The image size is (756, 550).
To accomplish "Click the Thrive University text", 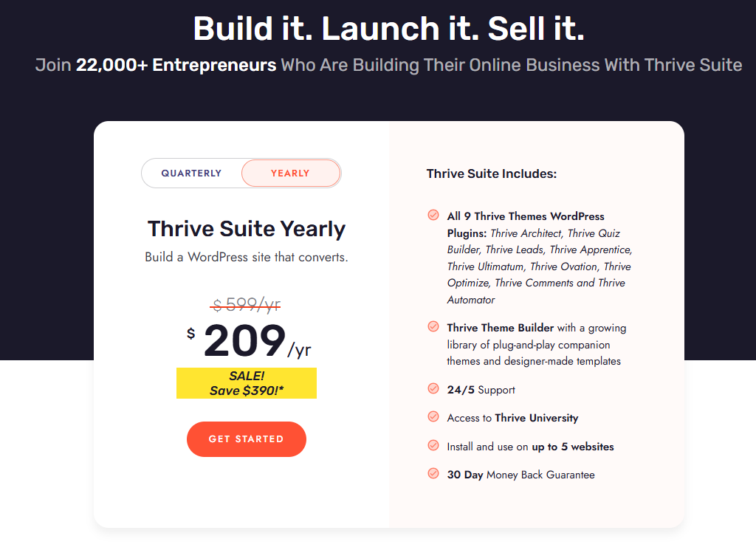I will tap(536, 418).
